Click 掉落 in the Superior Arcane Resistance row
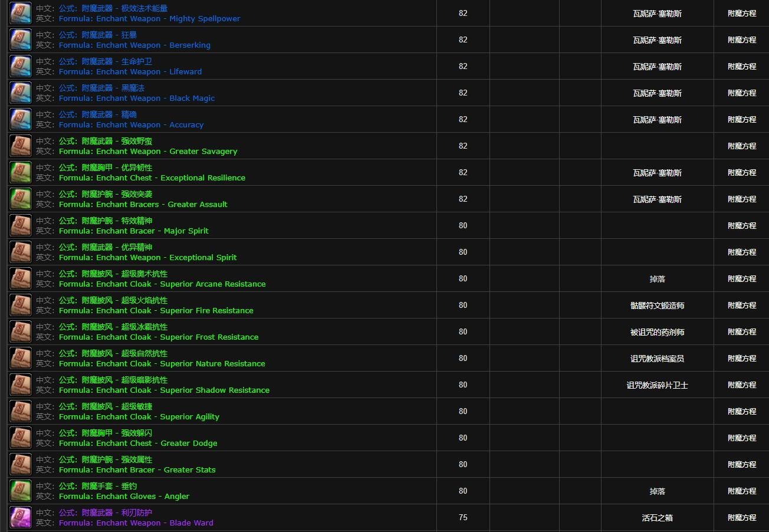This screenshot has width=769, height=532. pyautogui.click(x=657, y=279)
